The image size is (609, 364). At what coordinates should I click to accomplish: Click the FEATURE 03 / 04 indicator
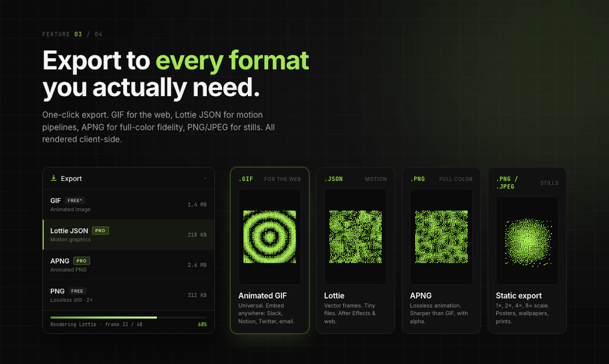(x=72, y=34)
